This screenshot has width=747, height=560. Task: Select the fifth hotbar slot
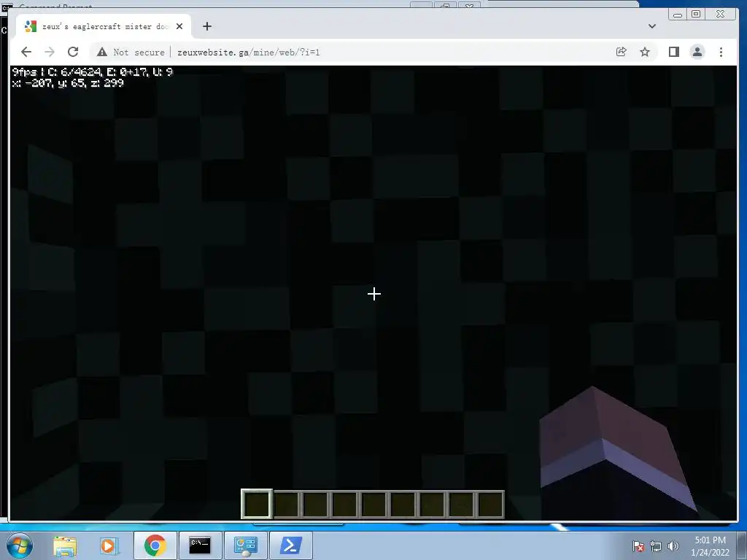pyautogui.click(x=374, y=504)
